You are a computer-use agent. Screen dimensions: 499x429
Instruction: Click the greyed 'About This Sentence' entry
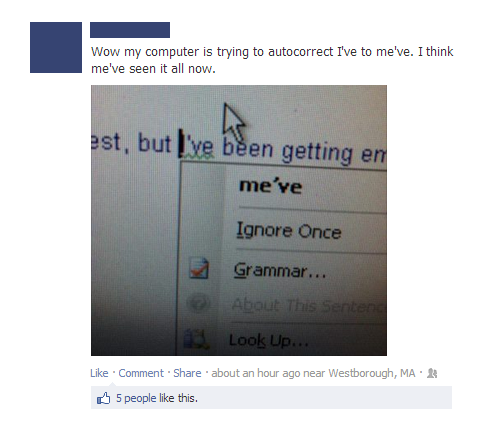click(x=308, y=305)
